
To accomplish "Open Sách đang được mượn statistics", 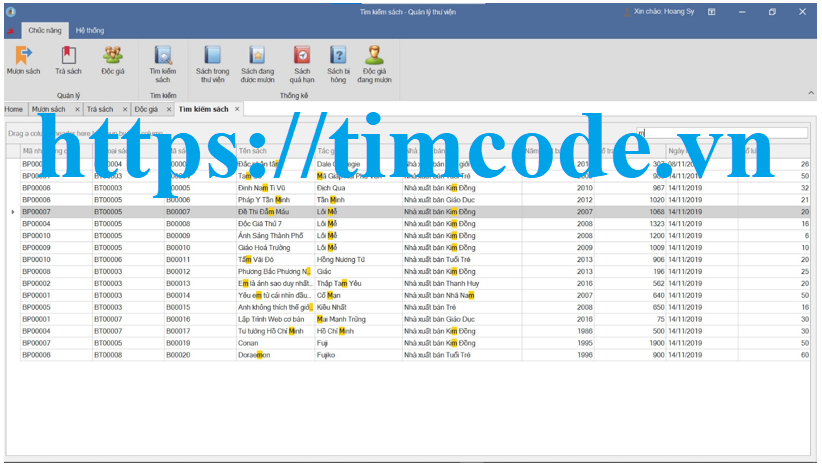I will click(257, 65).
